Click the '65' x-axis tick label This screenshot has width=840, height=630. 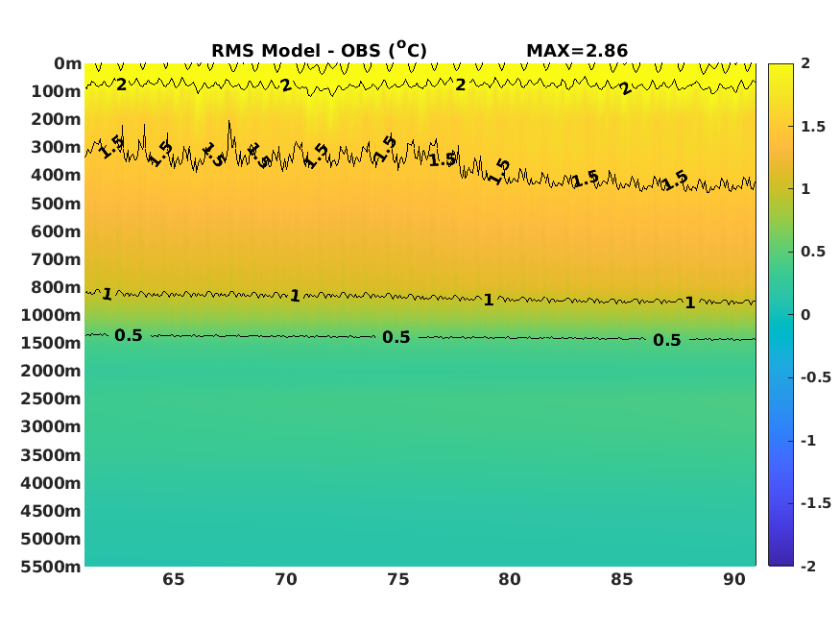coord(174,580)
